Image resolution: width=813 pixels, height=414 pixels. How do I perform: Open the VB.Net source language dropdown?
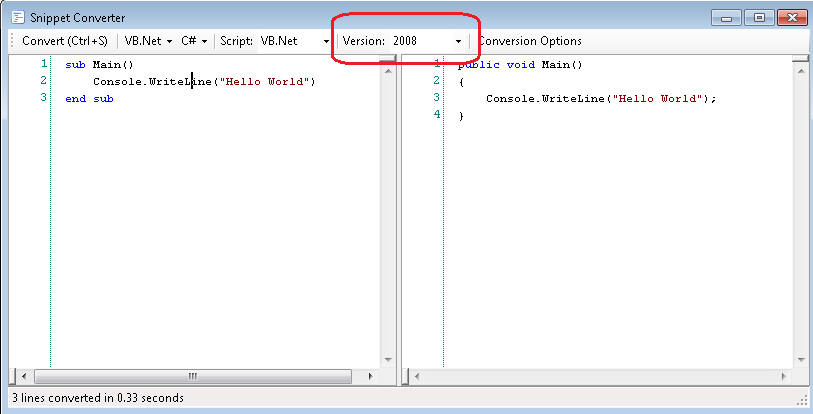pyautogui.click(x=148, y=41)
